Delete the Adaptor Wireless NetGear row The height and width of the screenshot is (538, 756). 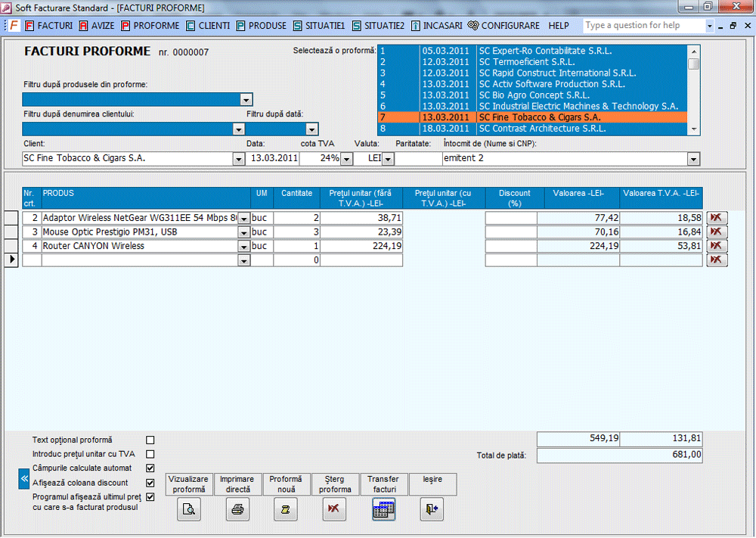717,218
